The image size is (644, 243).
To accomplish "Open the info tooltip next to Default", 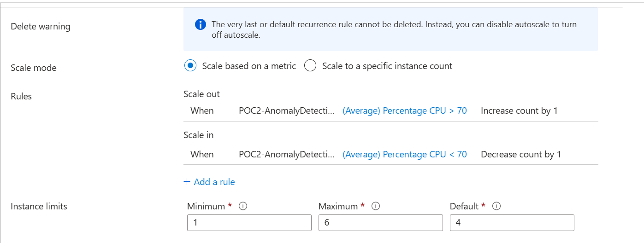I will [x=497, y=206].
